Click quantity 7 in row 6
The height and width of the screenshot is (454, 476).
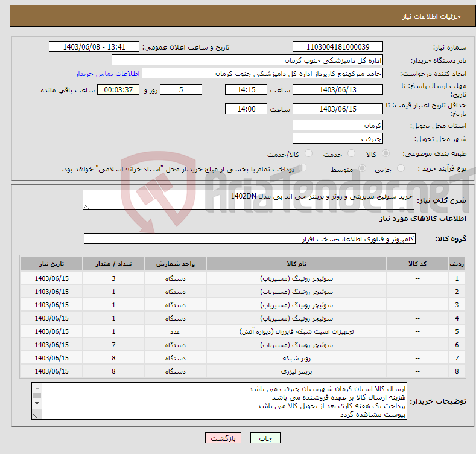click(113, 345)
